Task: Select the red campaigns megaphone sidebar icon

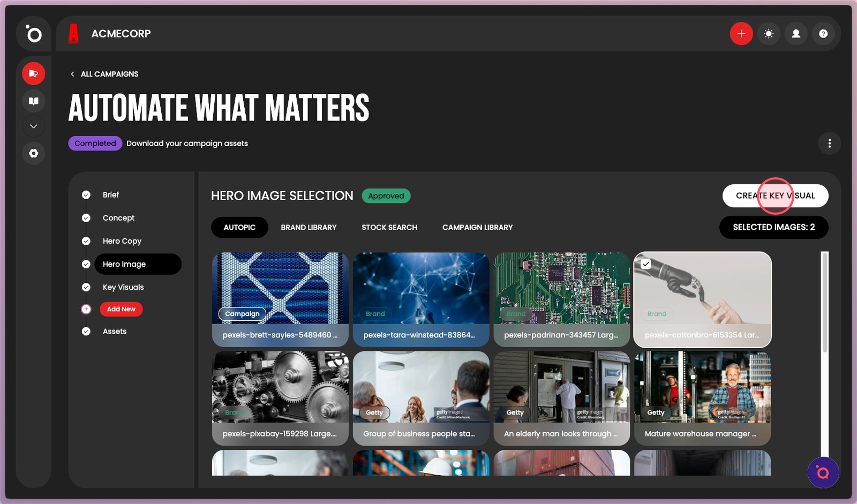Action: (x=34, y=73)
